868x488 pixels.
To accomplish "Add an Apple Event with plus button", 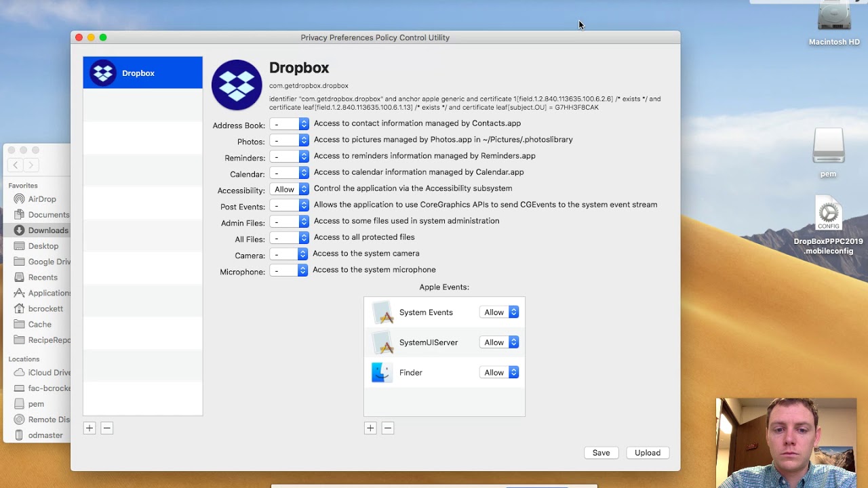I will 370,428.
